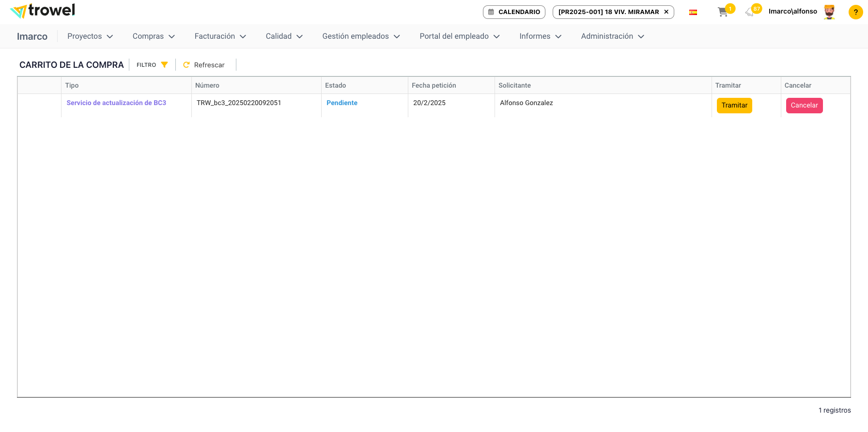Click the yellow filter funnel icon
868x432 pixels.
[164, 65]
